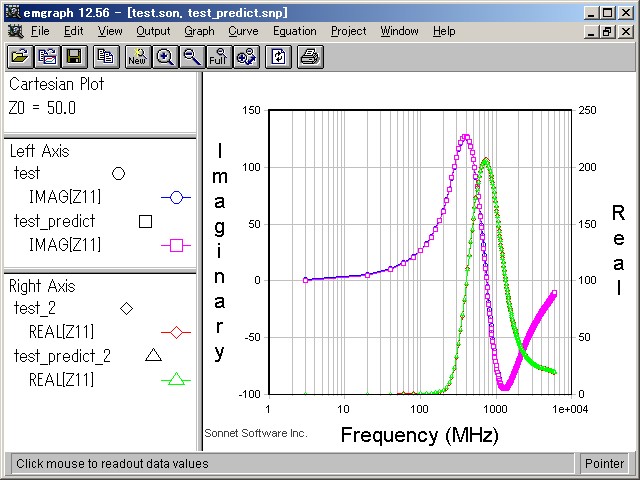Open the Edit menu
640x480 pixels.
point(73,31)
